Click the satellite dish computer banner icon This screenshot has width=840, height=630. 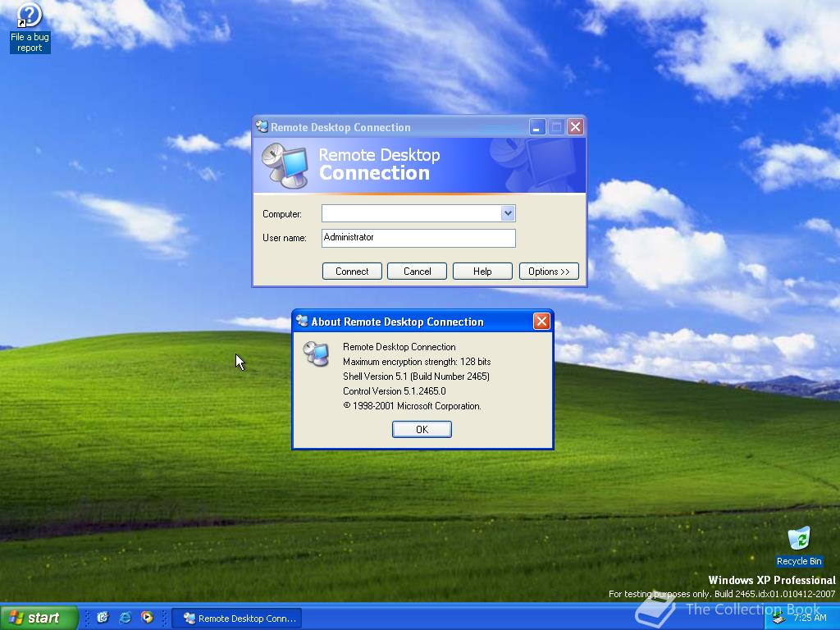tap(285, 166)
